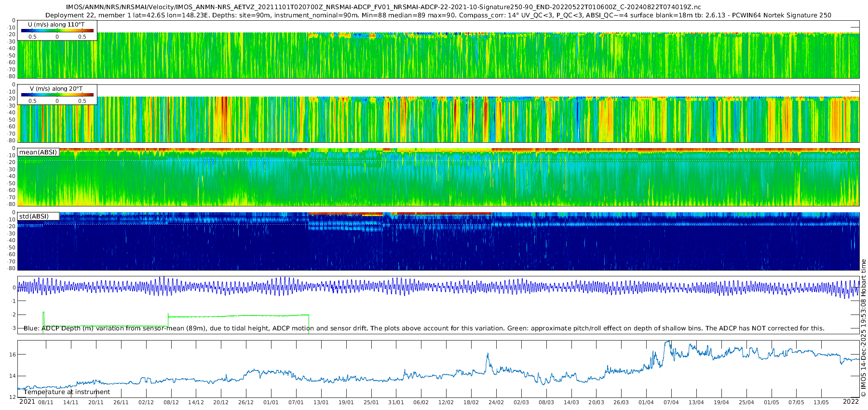This screenshot has height=410, width=868.
Task: Click the 16 tick on temperature axis
Action: coord(13,355)
